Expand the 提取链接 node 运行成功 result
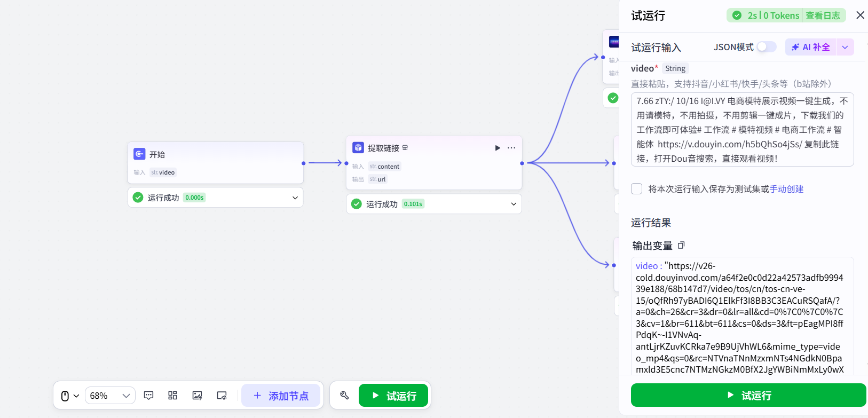 point(514,204)
